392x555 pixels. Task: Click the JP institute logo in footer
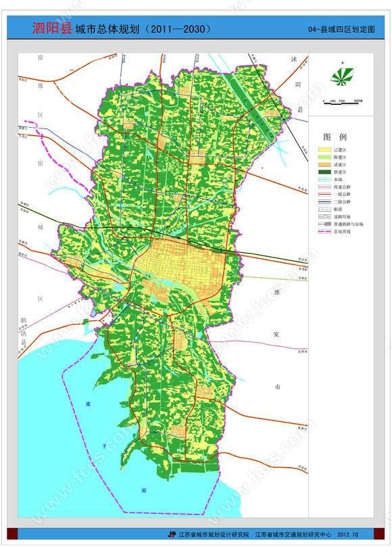(171, 535)
